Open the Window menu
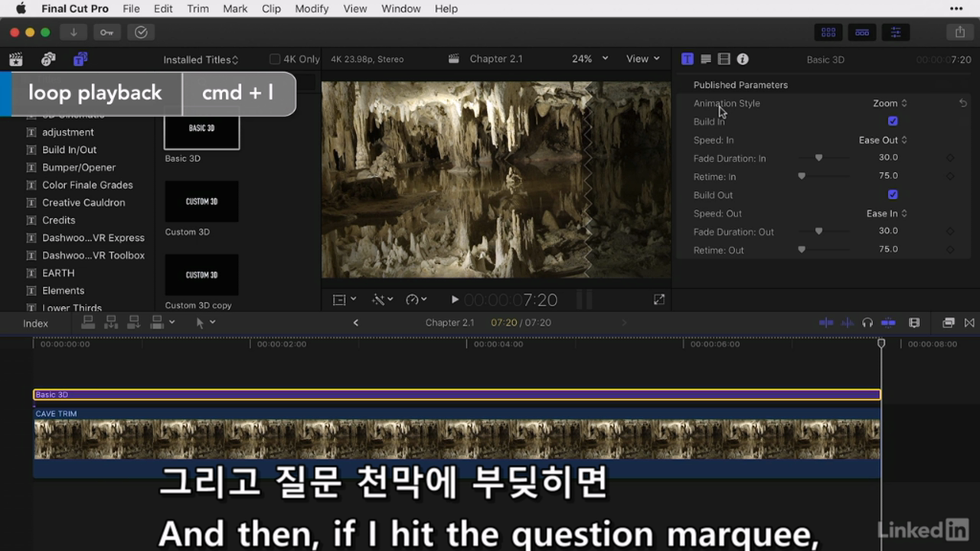 coord(401,8)
